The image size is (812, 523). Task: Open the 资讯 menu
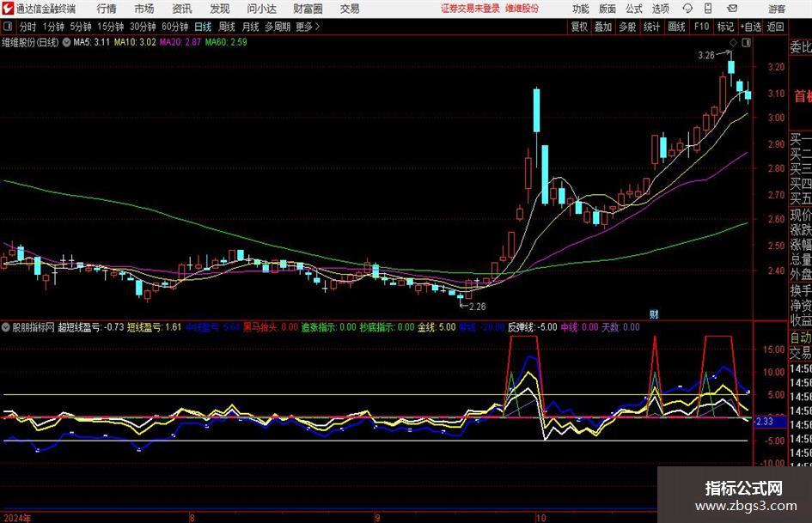click(x=182, y=9)
